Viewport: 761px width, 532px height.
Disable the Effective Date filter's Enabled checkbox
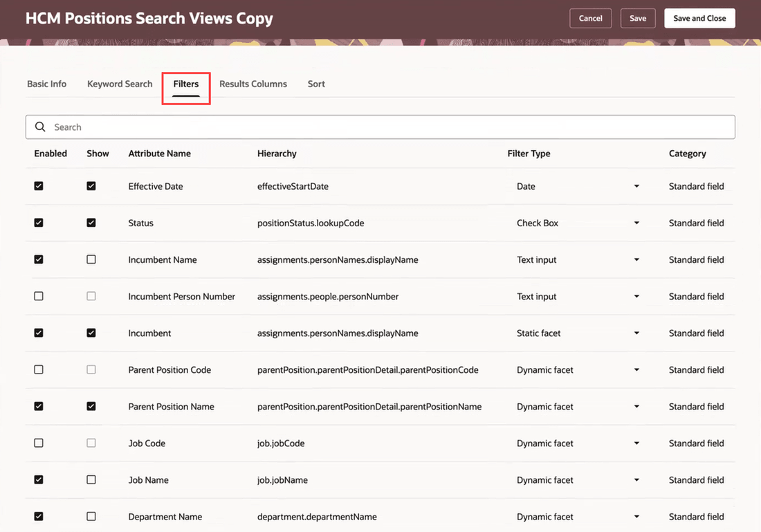[x=39, y=186]
